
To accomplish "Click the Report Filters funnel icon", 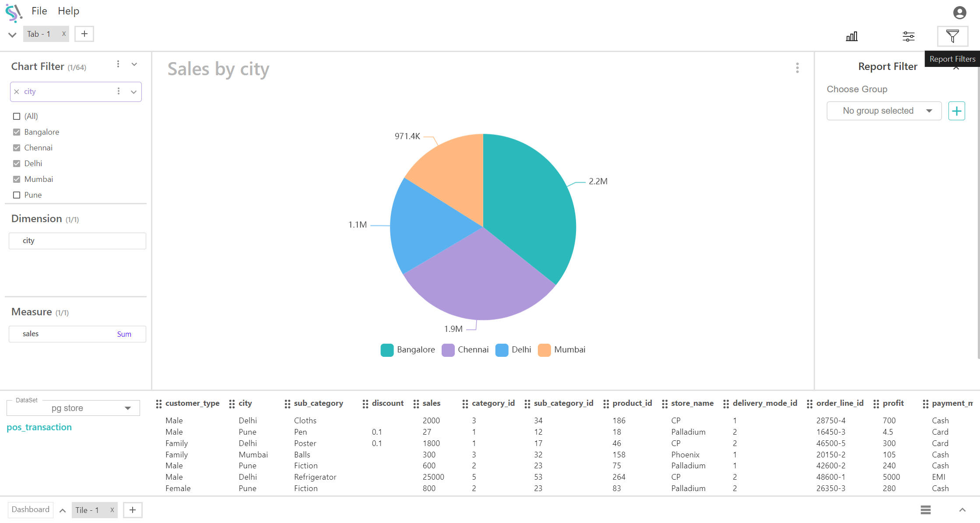I will [952, 36].
